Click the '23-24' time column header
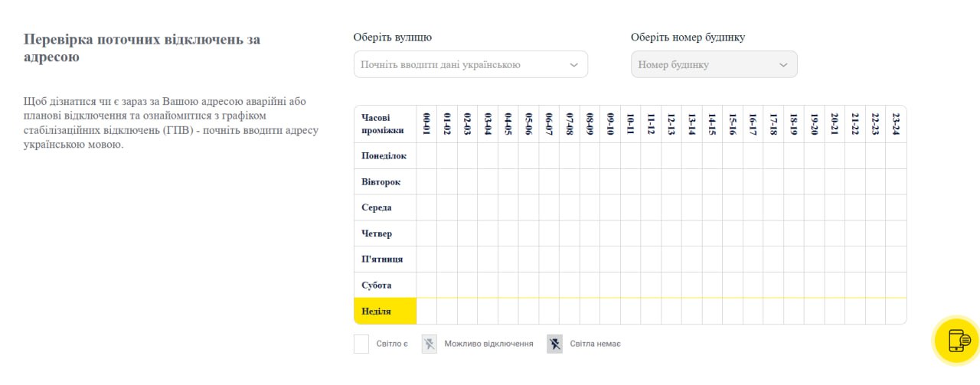Image resolution: width=980 pixels, height=385 pixels. click(896, 124)
